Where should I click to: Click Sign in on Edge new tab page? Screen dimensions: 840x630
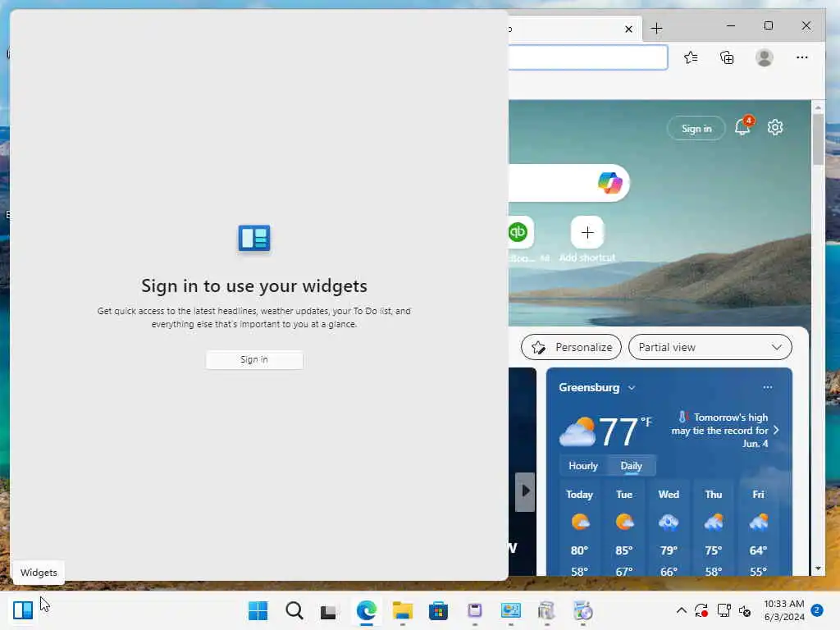pyautogui.click(x=696, y=129)
